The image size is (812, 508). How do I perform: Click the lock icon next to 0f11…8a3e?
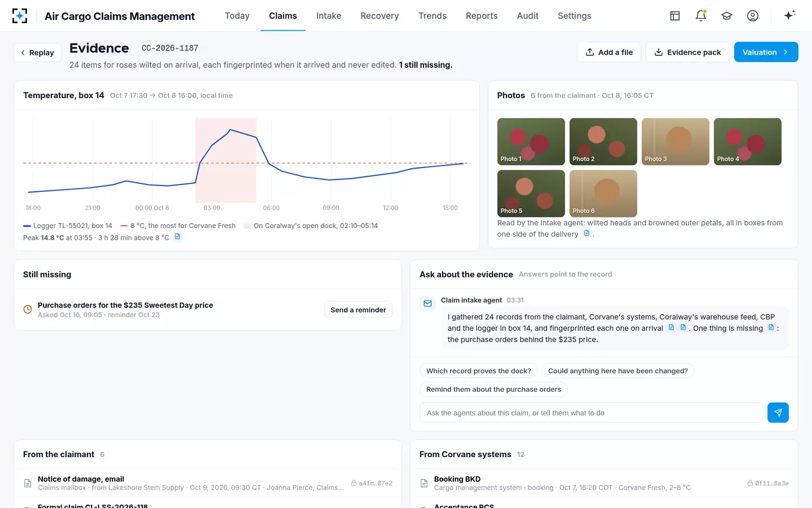coord(751,483)
